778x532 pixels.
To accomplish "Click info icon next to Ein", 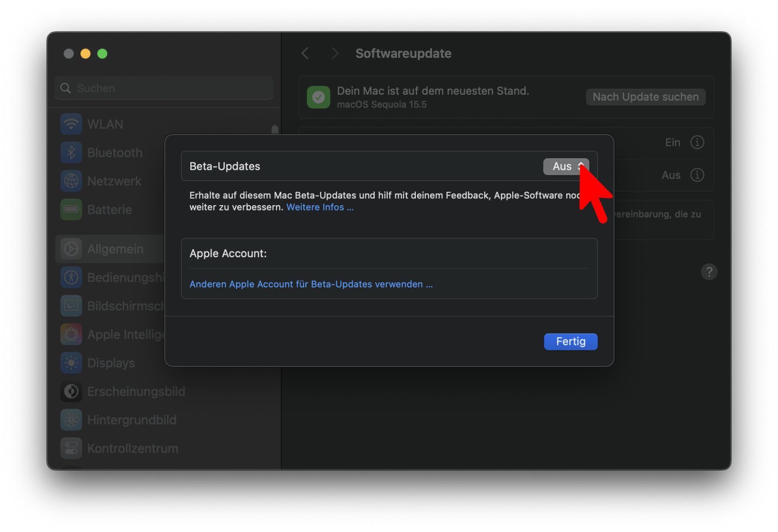I will coord(697,142).
